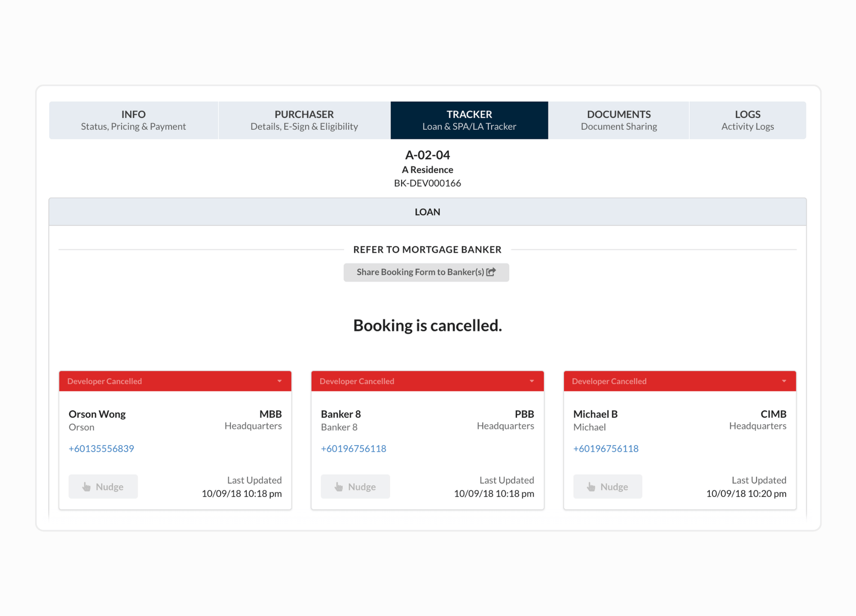The image size is (856, 616).
Task: Open the DOCUMENTS tab
Action: (x=619, y=120)
